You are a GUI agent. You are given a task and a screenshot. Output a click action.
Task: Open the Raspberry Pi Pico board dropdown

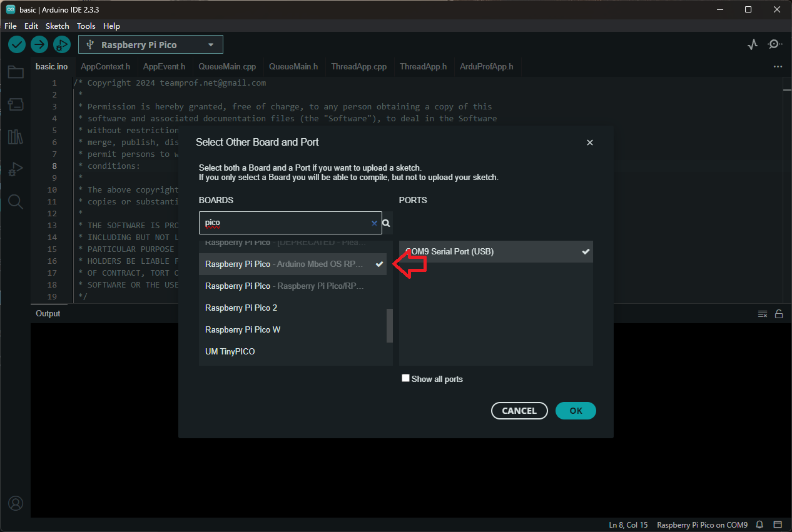(150, 45)
